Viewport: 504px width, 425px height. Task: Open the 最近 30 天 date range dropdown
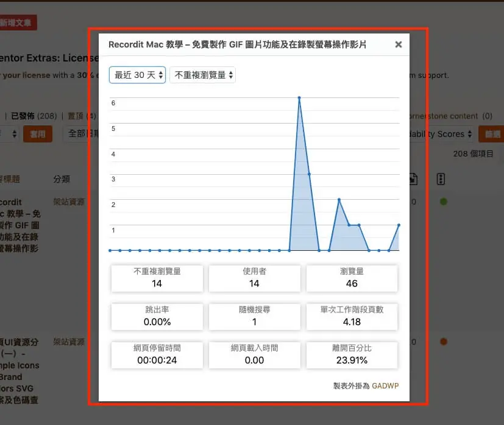pyautogui.click(x=137, y=75)
